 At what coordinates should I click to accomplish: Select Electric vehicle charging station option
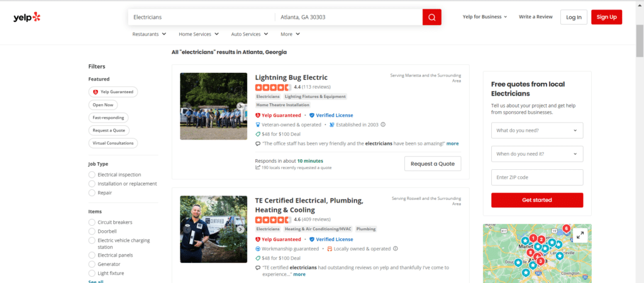[92, 240]
